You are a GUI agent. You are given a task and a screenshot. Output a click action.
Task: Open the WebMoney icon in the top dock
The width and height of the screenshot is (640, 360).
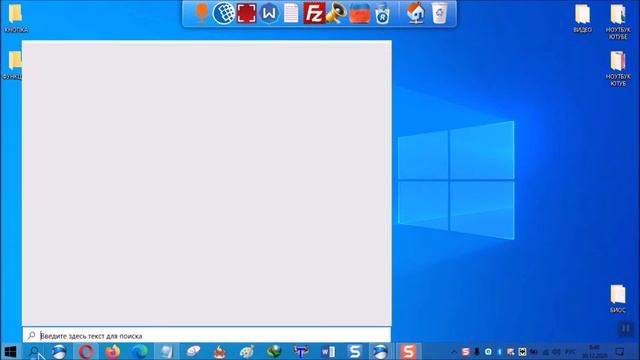pos(224,13)
